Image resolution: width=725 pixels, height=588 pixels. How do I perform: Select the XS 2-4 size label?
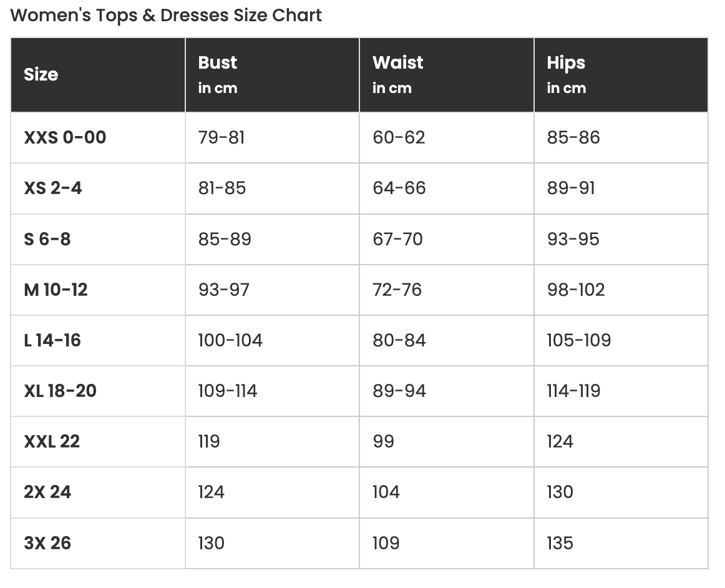click(52, 188)
